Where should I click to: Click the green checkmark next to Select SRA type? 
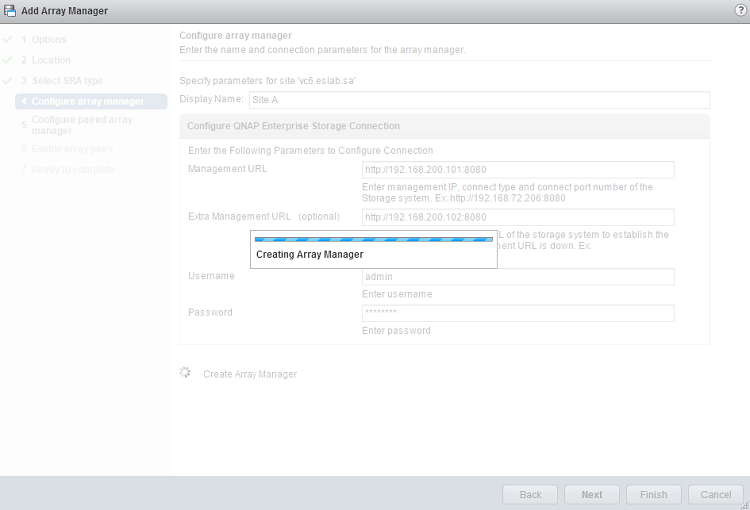coord(8,81)
